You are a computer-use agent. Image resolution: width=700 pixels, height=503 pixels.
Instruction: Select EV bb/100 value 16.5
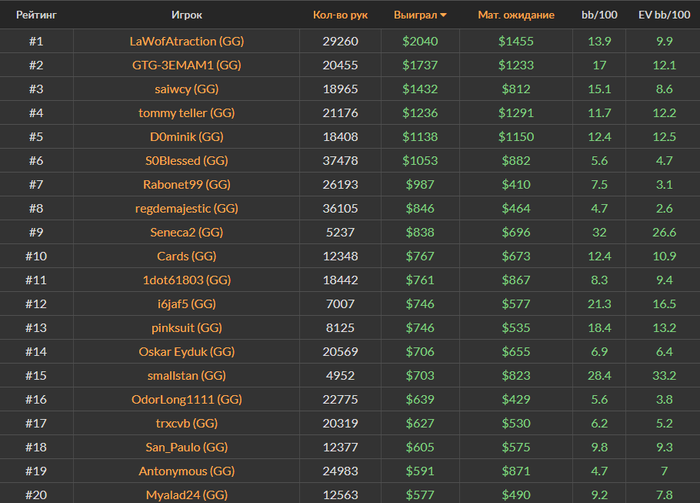(x=664, y=304)
